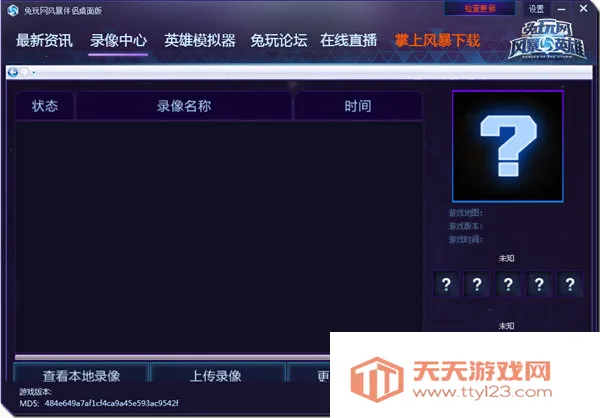The image size is (600, 418).
Task: Sort by the 录像名称 column header
Action: pos(184,106)
